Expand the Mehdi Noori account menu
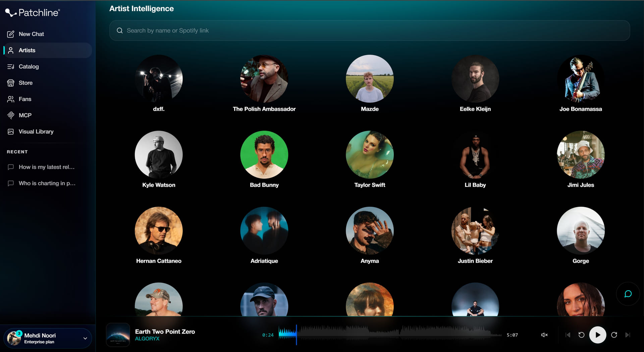This screenshot has width=644, height=352. pos(48,338)
